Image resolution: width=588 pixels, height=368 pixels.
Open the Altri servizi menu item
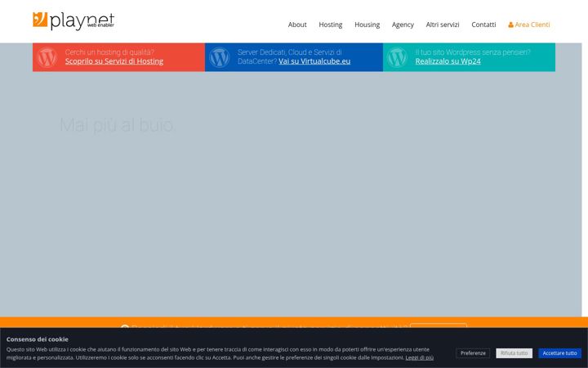coord(443,25)
